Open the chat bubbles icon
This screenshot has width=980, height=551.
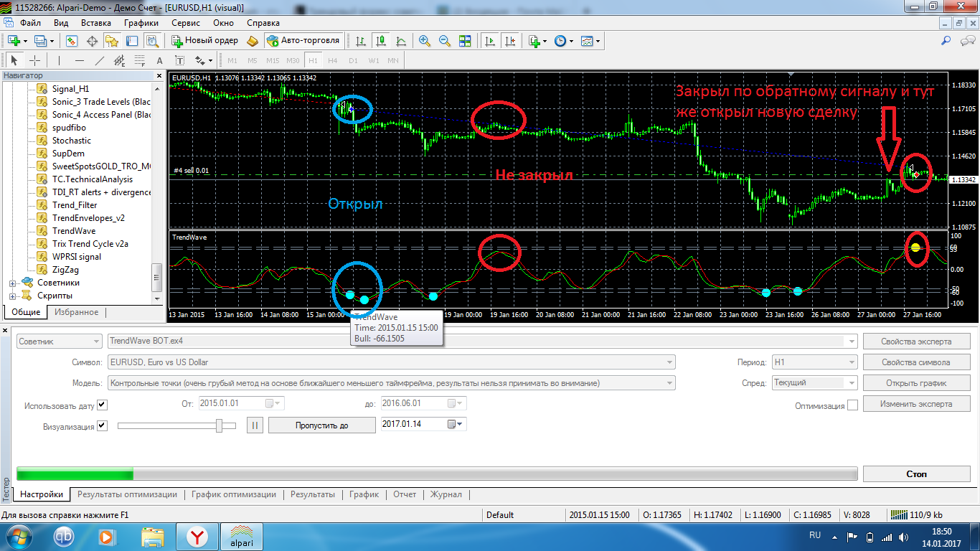[966, 41]
